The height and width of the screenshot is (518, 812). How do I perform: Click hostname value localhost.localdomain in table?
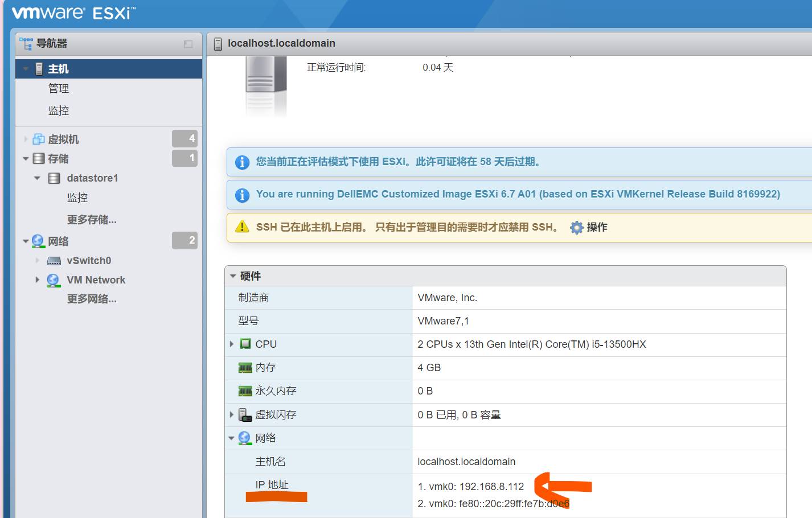click(466, 462)
